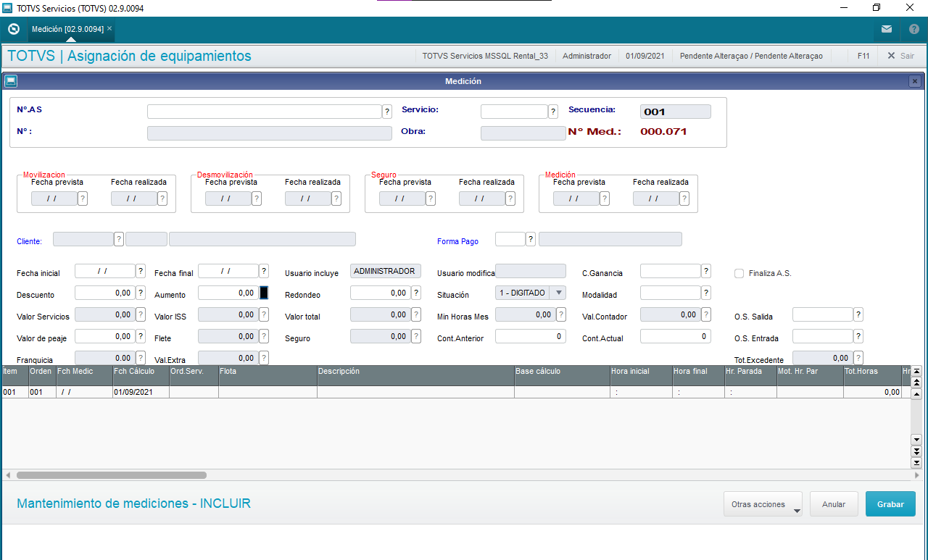
Task: Open the Movilizacion Fecha prevista date lookup
Action: coord(83,198)
